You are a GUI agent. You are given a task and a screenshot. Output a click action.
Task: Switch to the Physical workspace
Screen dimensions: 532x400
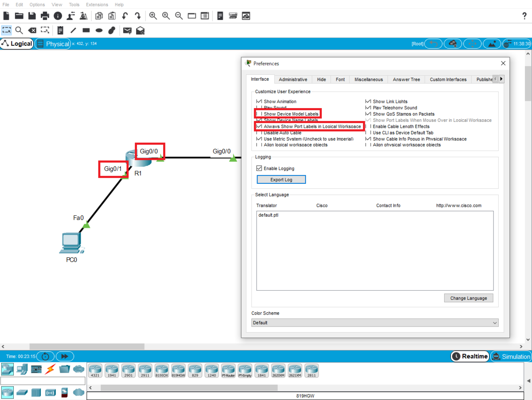point(53,44)
